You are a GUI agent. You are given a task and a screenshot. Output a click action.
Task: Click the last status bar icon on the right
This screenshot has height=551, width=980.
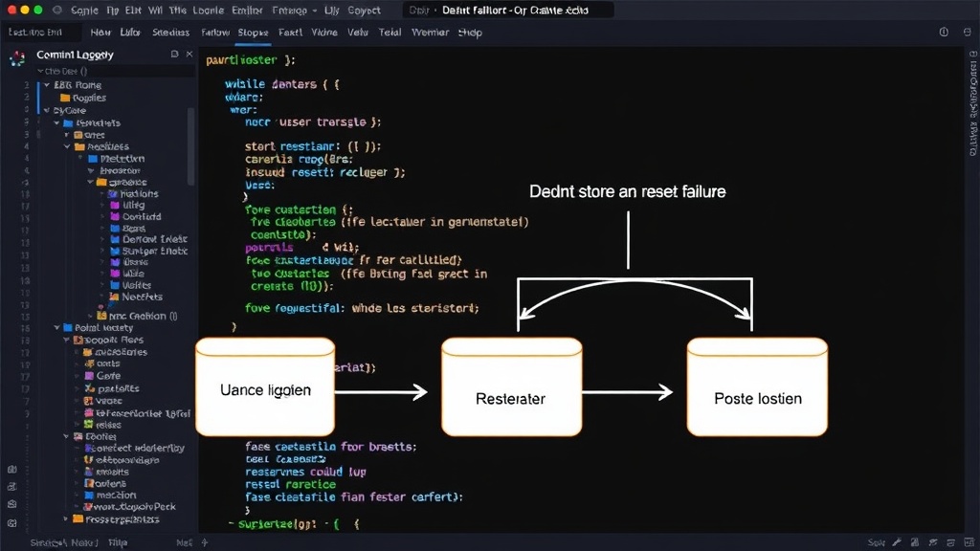(x=969, y=542)
